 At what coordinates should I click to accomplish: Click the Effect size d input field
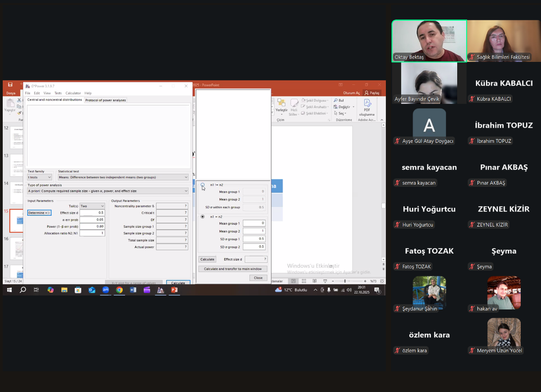[92, 213]
